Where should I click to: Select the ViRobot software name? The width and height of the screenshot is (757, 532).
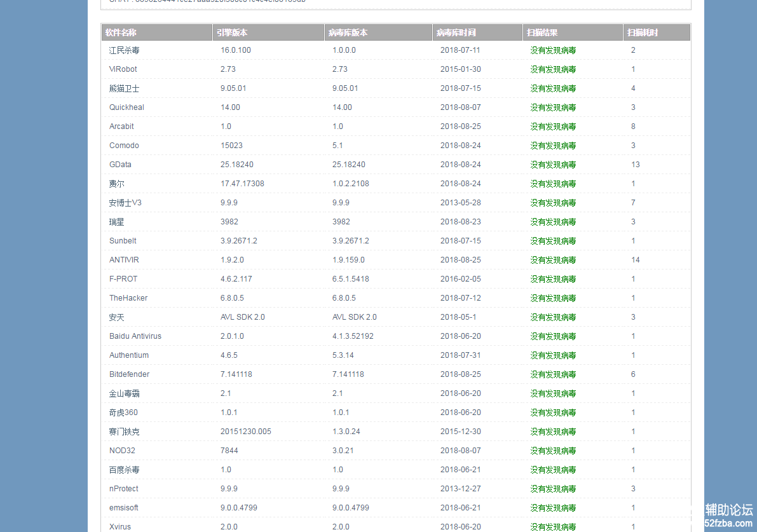click(x=123, y=69)
